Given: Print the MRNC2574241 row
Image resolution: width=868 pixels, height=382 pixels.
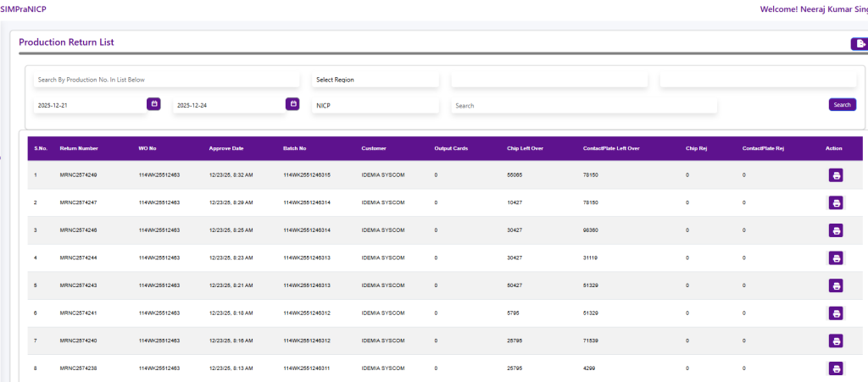Looking at the screenshot, I should (x=836, y=313).
